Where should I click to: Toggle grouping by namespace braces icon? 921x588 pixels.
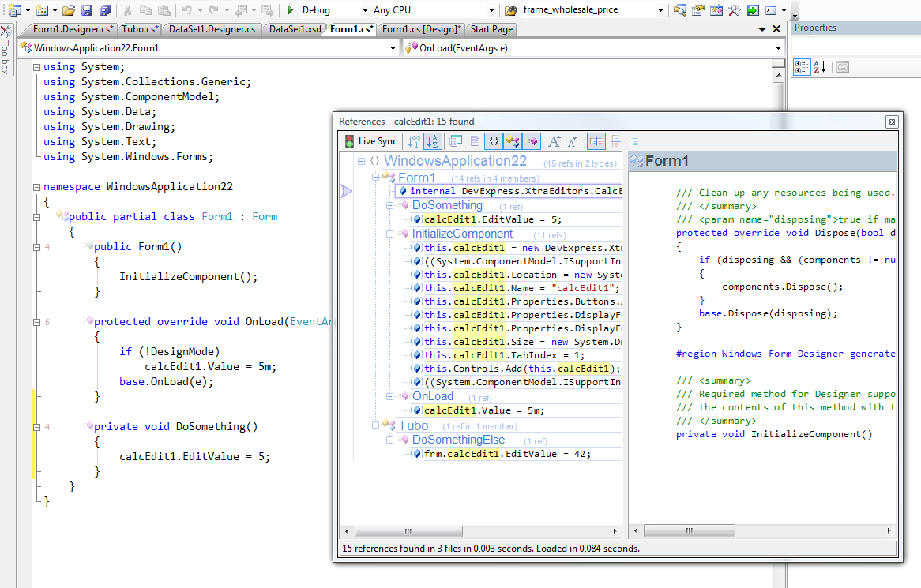click(x=493, y=141)
